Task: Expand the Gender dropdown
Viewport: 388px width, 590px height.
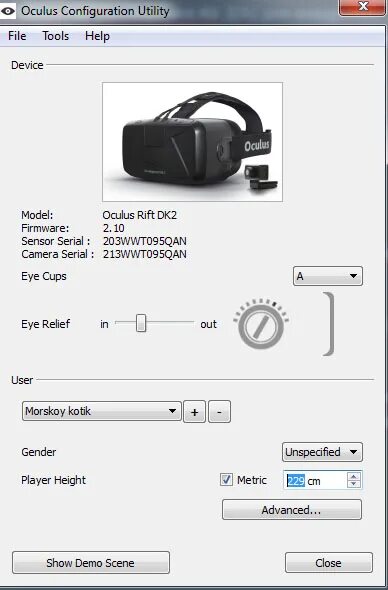Action: tap(322, 452)
